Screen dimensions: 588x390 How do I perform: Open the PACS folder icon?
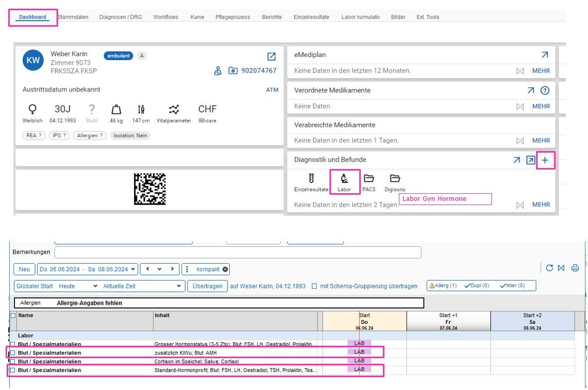(x=369, y=179)
